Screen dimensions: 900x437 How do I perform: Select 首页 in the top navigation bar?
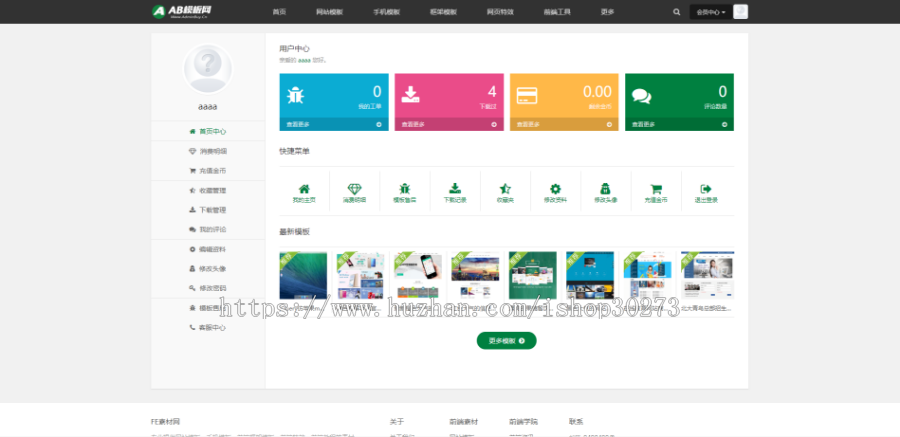click(x=279, y=12)
